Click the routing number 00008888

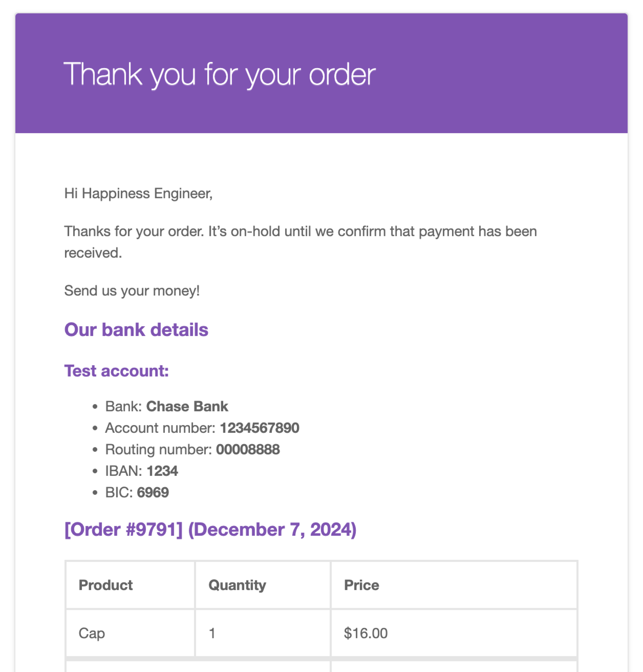248,449
